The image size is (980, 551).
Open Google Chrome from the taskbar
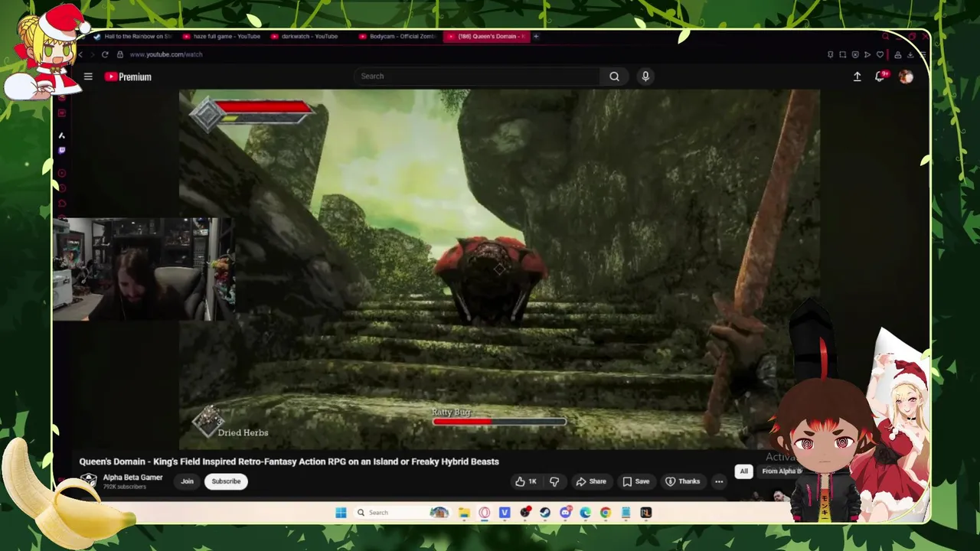tap(606, 513)
